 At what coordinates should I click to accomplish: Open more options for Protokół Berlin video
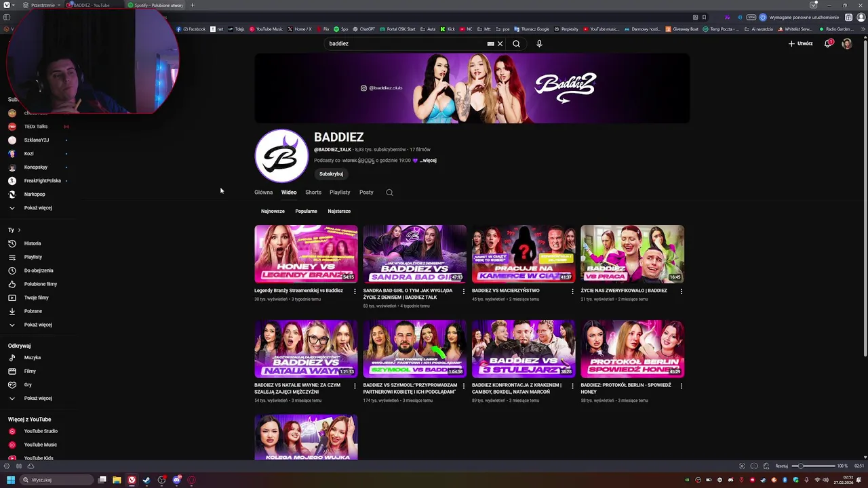[681, 386]
